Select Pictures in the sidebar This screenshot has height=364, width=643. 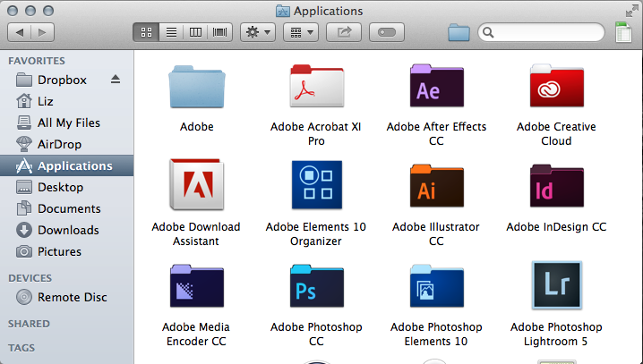[x=66, y=251]
